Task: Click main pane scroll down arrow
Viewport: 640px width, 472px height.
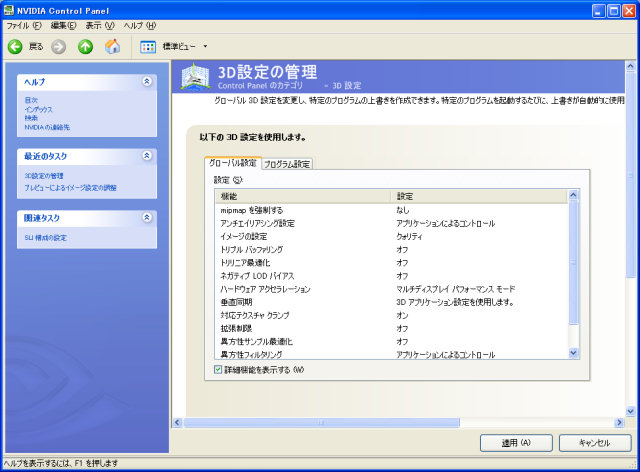Action: pos(630,411)
